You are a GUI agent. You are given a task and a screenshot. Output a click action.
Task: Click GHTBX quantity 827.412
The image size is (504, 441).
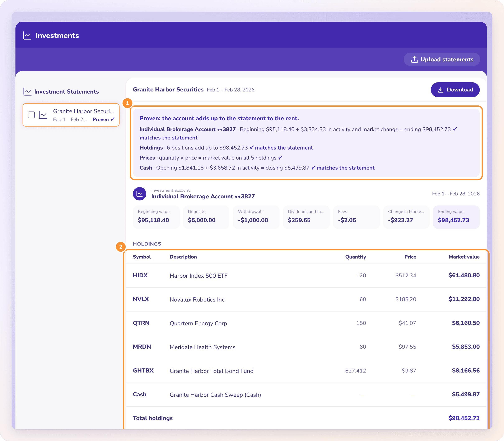pyautogui.click(x=355, y=371)
